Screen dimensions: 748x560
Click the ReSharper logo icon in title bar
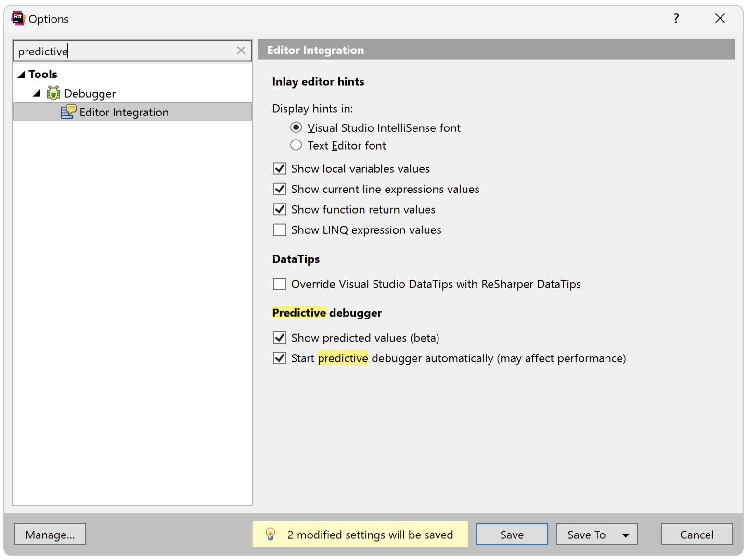pos(18,18)
